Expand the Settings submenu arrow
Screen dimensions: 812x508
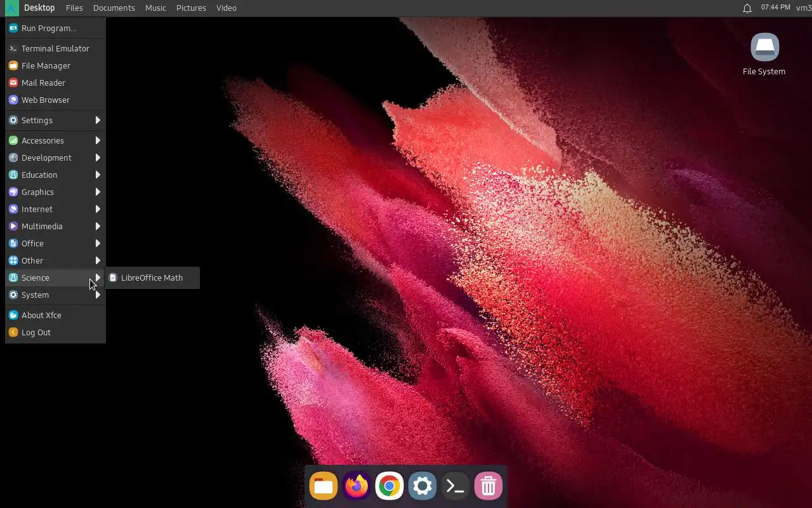point(98,120)
